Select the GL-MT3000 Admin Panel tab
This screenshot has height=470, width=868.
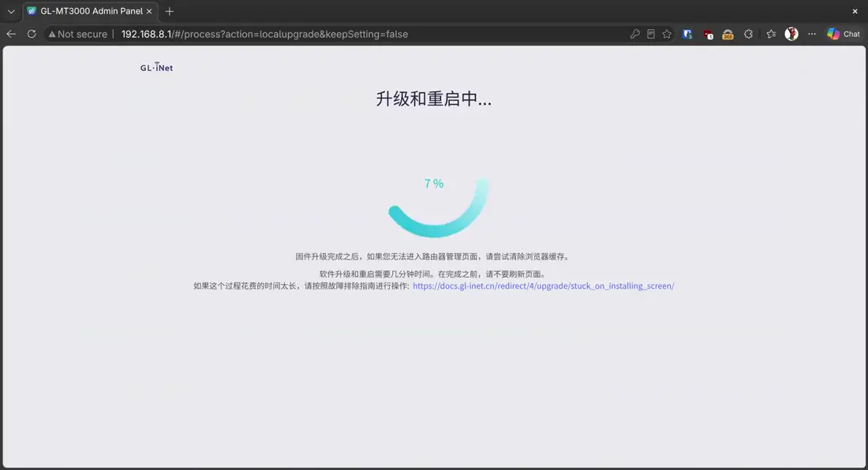click(x=91, y=11)
